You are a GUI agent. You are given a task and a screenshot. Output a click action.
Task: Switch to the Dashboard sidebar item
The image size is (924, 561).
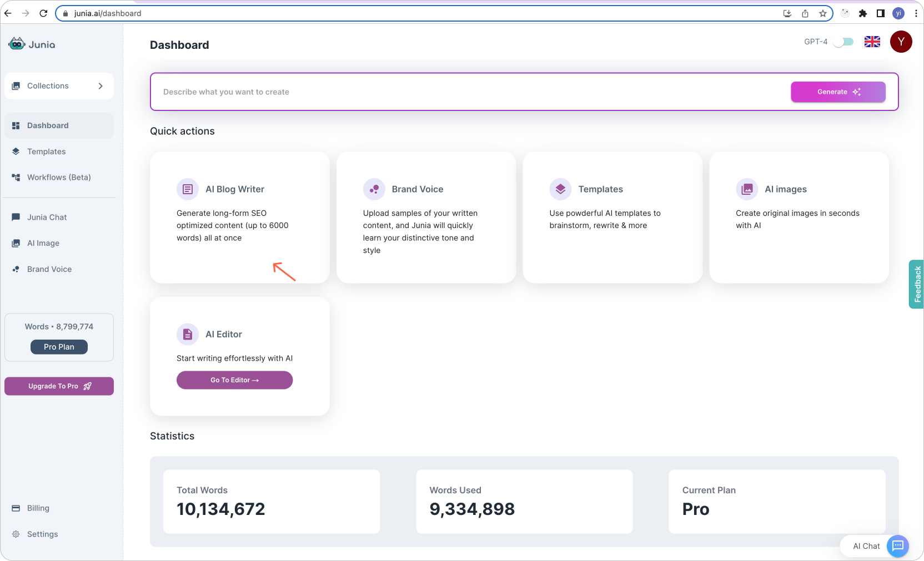click(x=47, y=125)
